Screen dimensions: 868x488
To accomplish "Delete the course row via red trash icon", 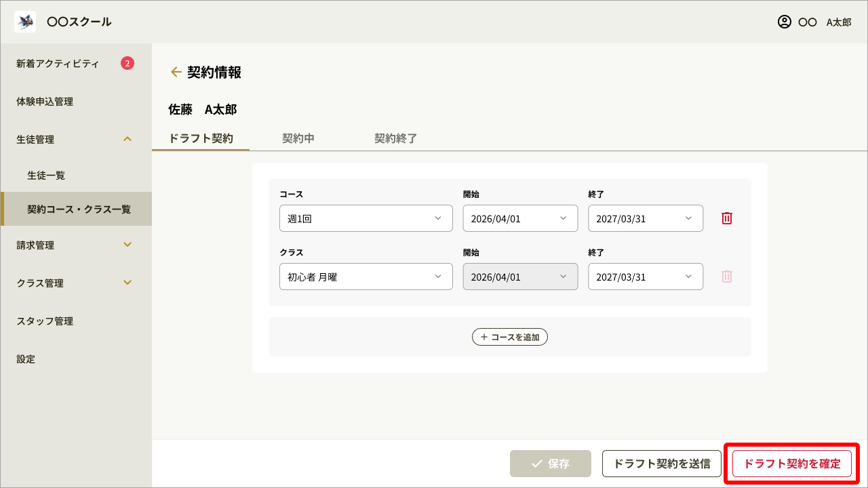I will (x=726, y=218).
